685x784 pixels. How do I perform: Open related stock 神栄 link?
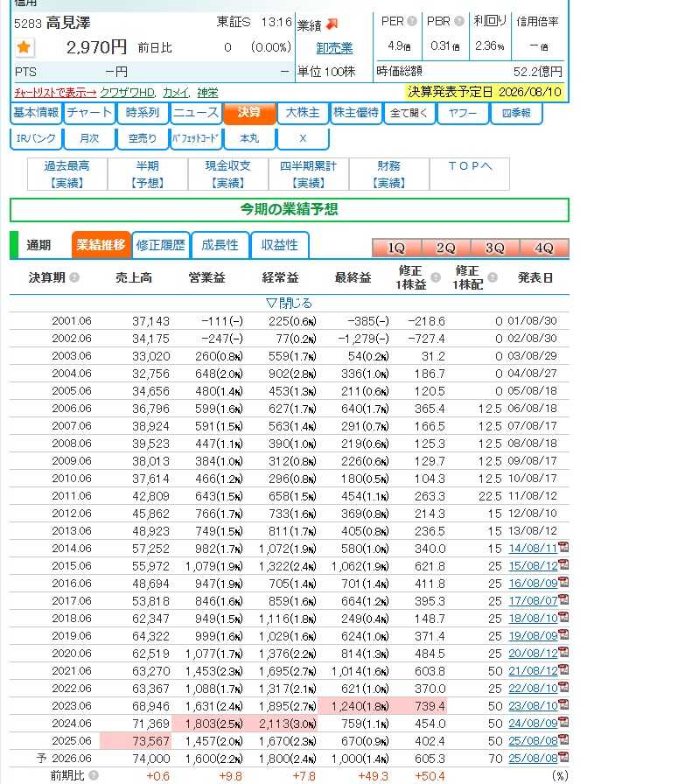[207, 93]
